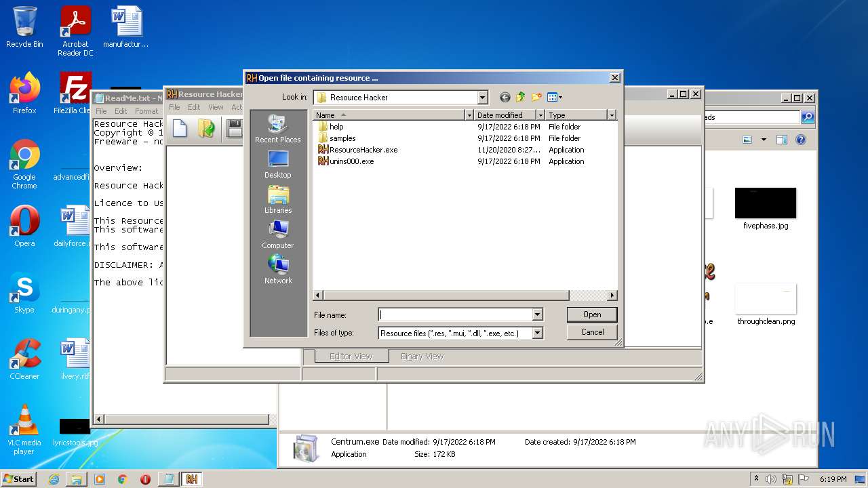Switch to Editor View tab
This screenshot has width=868, height=488.
(351, 356)
